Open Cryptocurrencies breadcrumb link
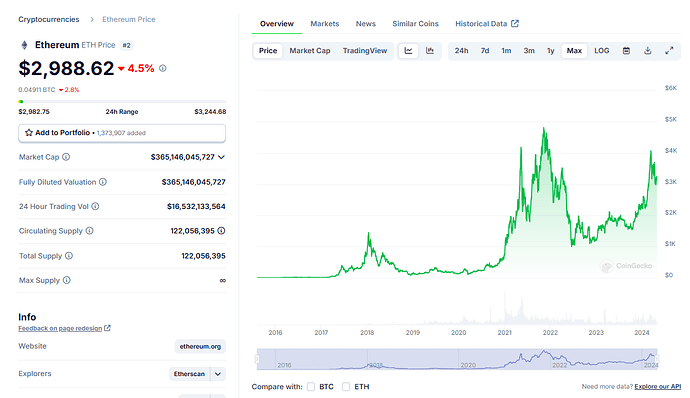 click(x=49, y=19)
